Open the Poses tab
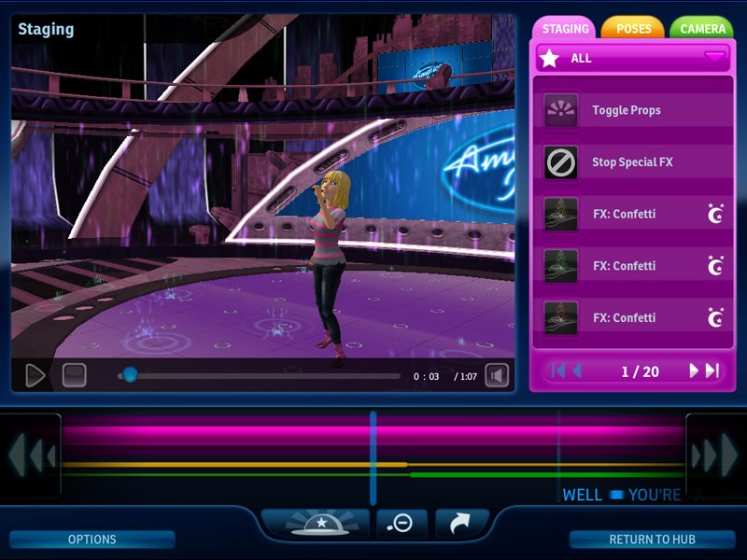This screenshot has width=747, height=560. click(x=633, y=29)
